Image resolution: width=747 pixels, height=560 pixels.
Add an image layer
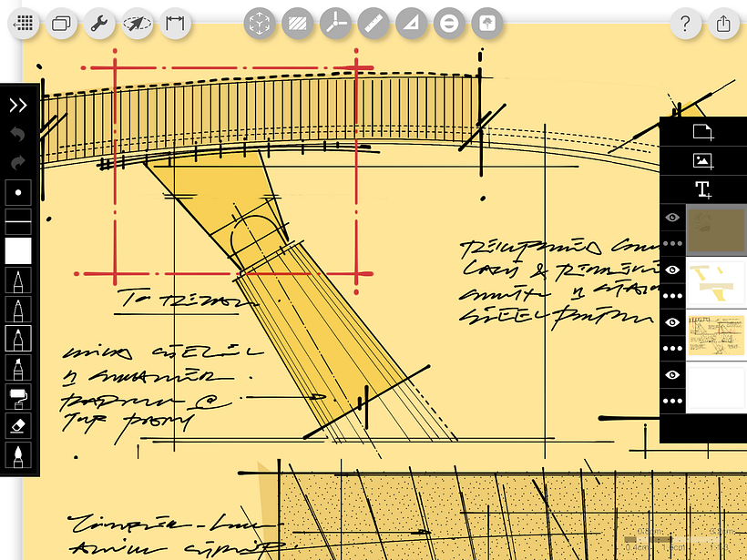coord(703,160)
